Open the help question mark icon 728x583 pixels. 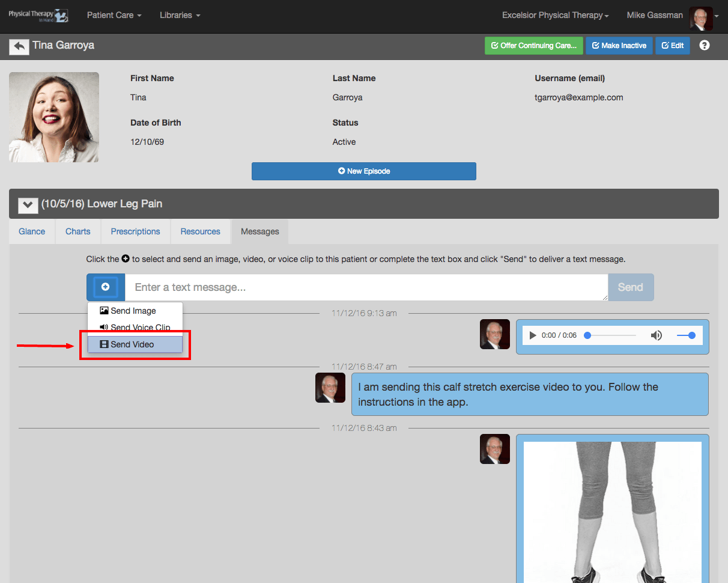pyautogui.click(x=705, y=46)
